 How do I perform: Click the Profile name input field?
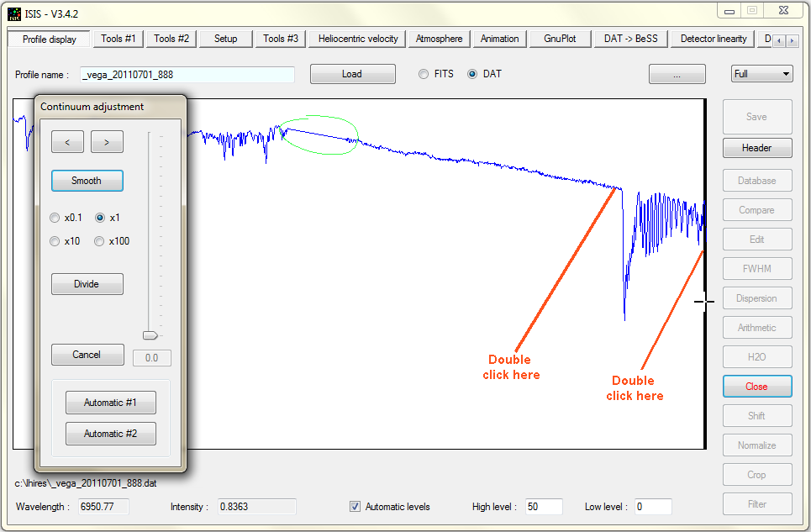(x=187, y=75)
